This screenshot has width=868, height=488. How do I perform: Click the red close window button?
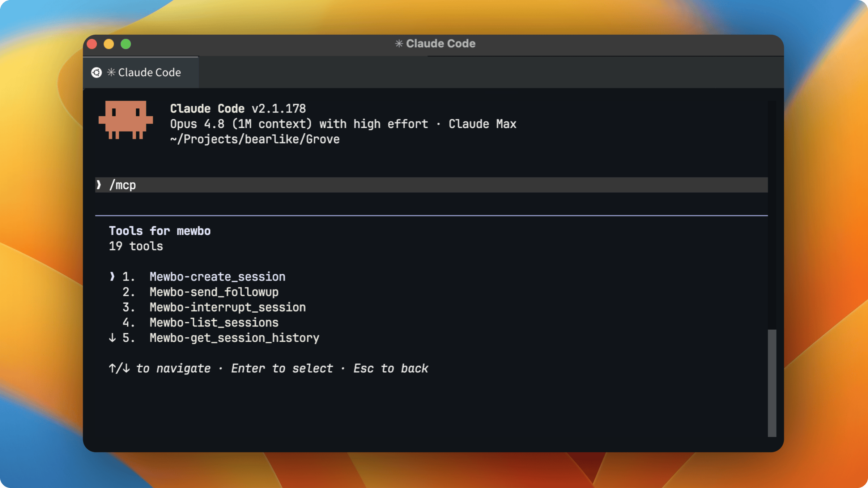(92, 44)
